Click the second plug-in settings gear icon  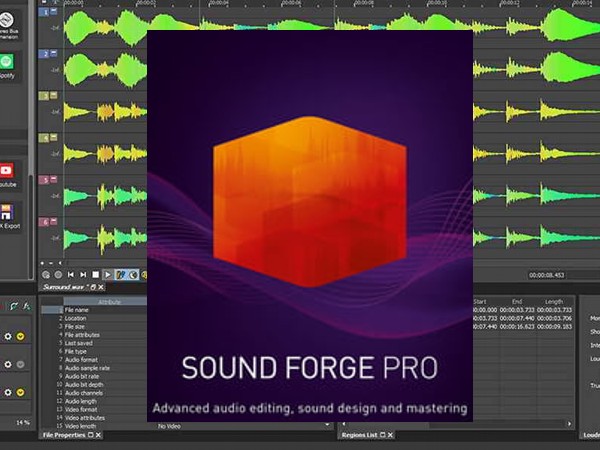(x=8, y=364)
